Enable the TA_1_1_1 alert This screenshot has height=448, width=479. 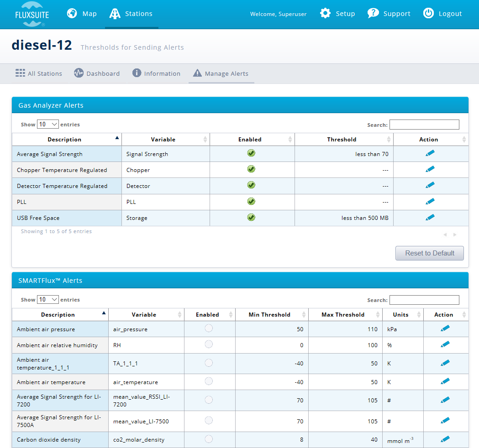(209, 363)
